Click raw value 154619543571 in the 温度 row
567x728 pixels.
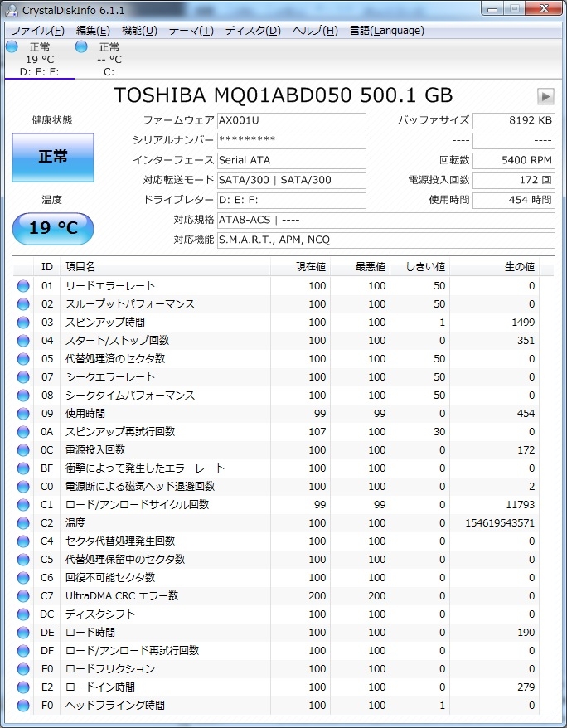[x=500, y=523]
